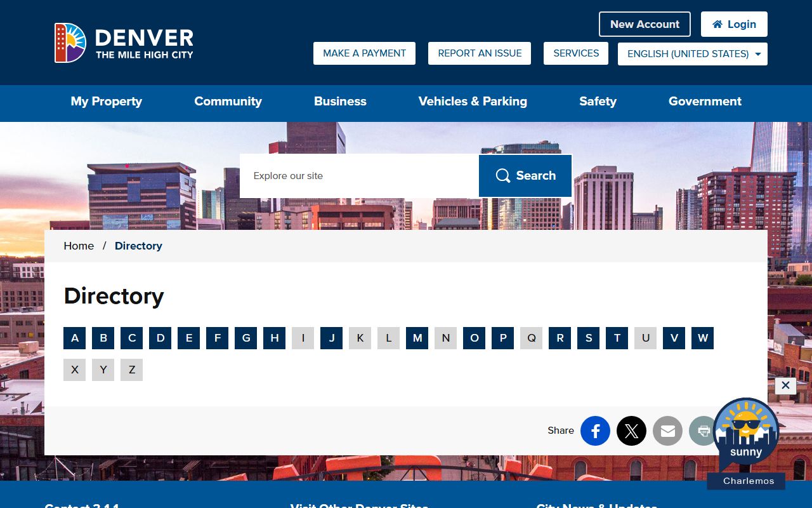Select directory letter E
Image resolution: width=812 pixels, height=508 pixels.
(x=188, y=338)
